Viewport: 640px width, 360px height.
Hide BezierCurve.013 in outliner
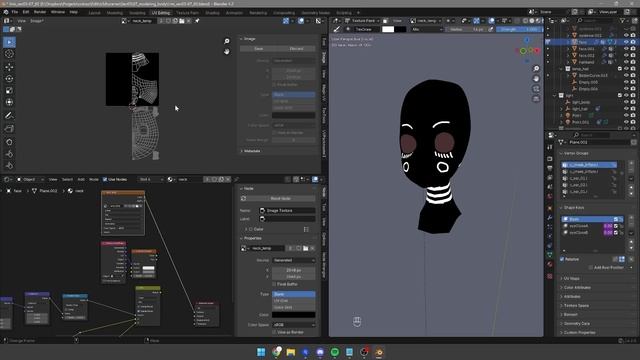[x=626, y=76]
